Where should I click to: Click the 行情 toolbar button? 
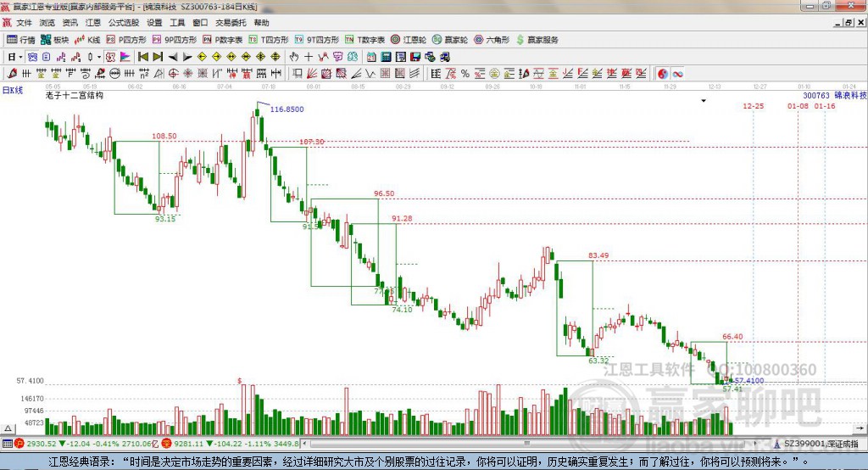[x=21, y=40]
